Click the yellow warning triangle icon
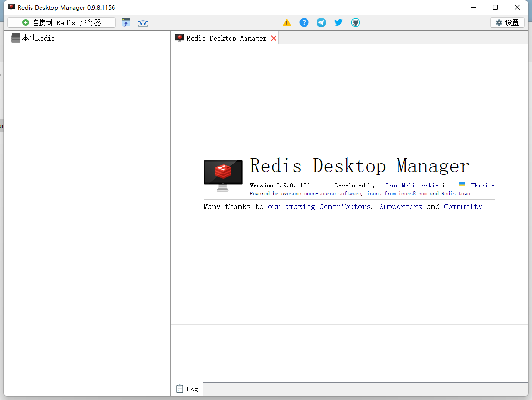This screenshot has height=400, width=532. click(x=287, y=23)
